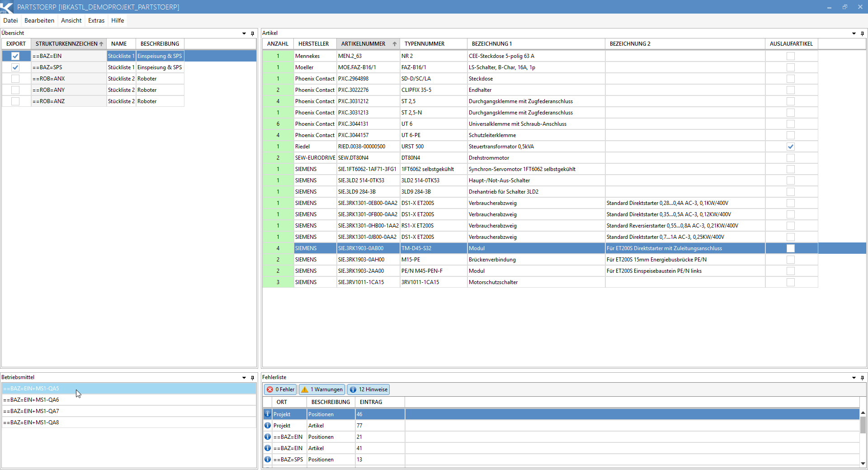Open the Bearbeiten menu
Viewport: 868px width, 470px height.
point(39,20)
